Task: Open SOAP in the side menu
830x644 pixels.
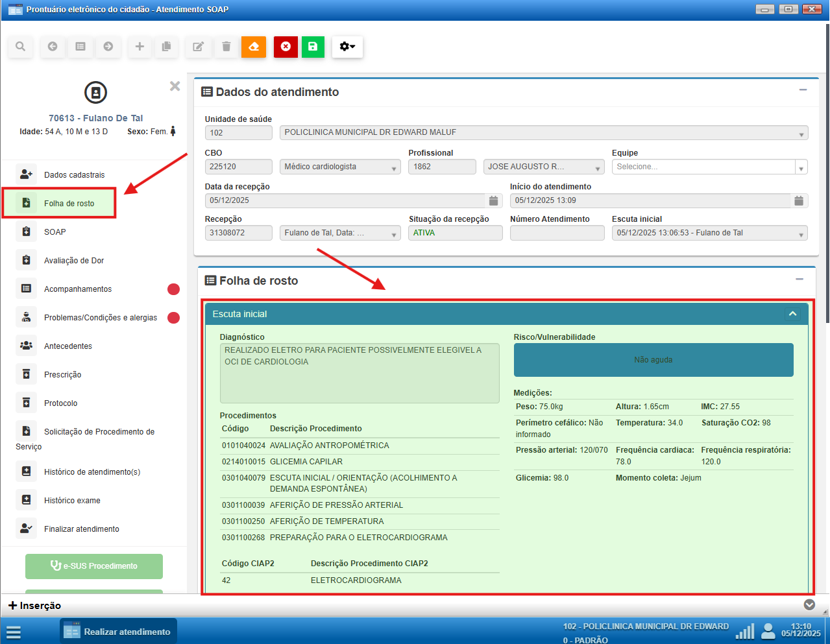Action: (x=55, y=232)
